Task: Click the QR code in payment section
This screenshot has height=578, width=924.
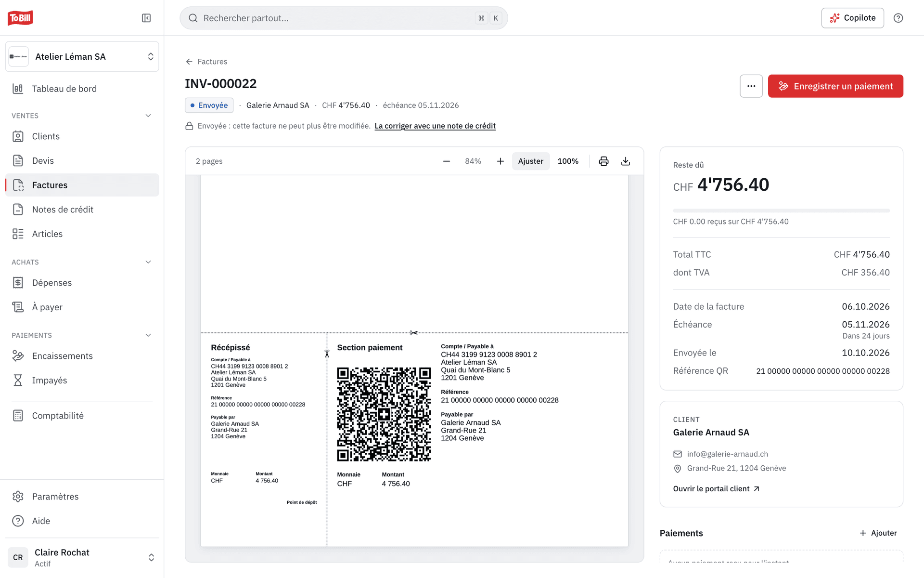Action: point(384,414)
